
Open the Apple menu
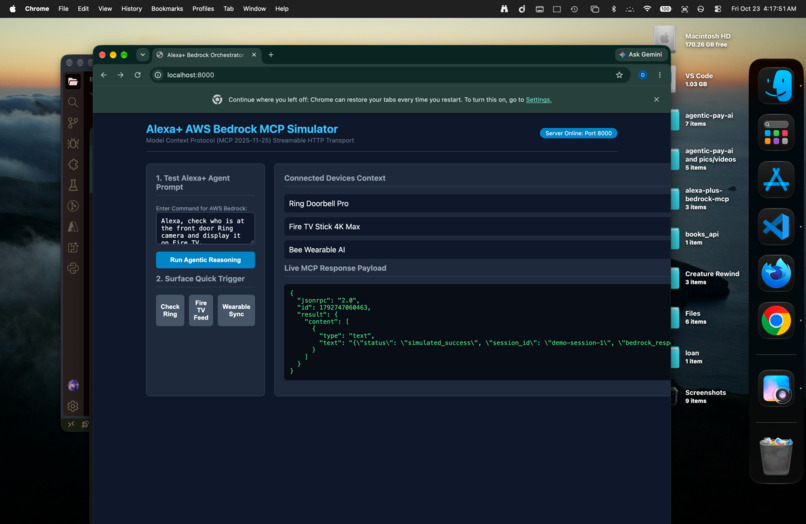[13, 9]
